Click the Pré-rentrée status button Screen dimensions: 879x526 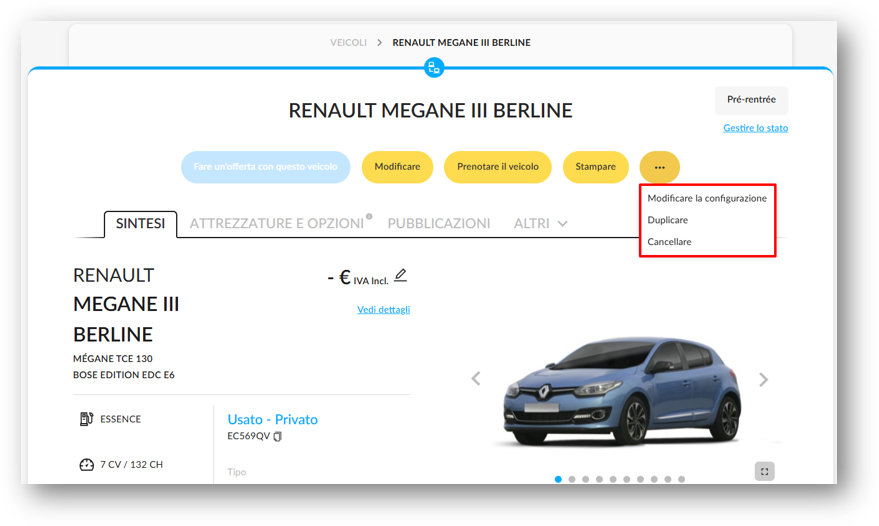coord(751,100)
